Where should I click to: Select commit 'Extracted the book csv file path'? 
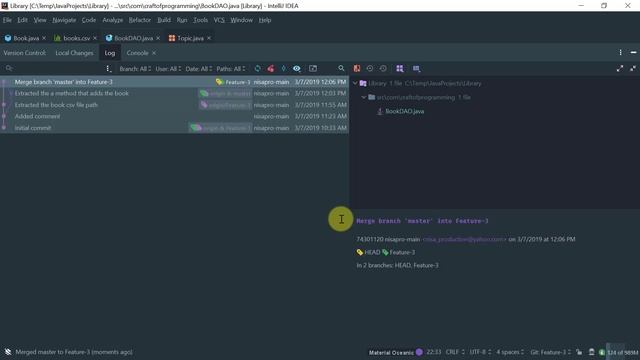tap(174, 105)
